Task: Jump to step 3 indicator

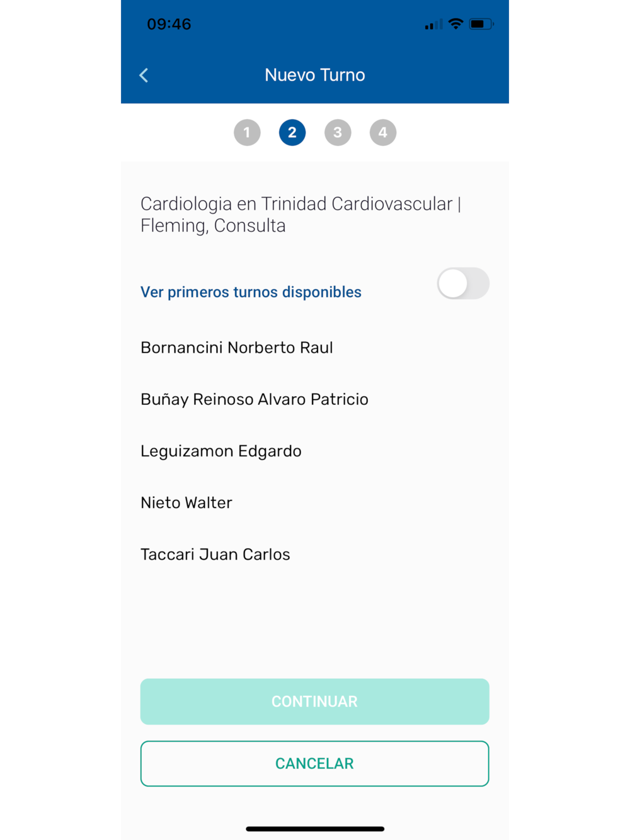Action: (x=338, y=133)
